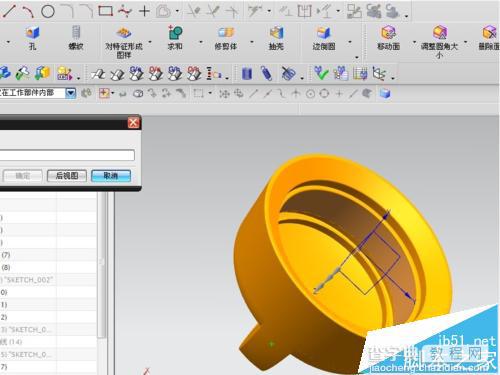The image size is (500, 375).
Task: Click the 移动面 (Move Face) icon
Action: (x=388, y=33)
